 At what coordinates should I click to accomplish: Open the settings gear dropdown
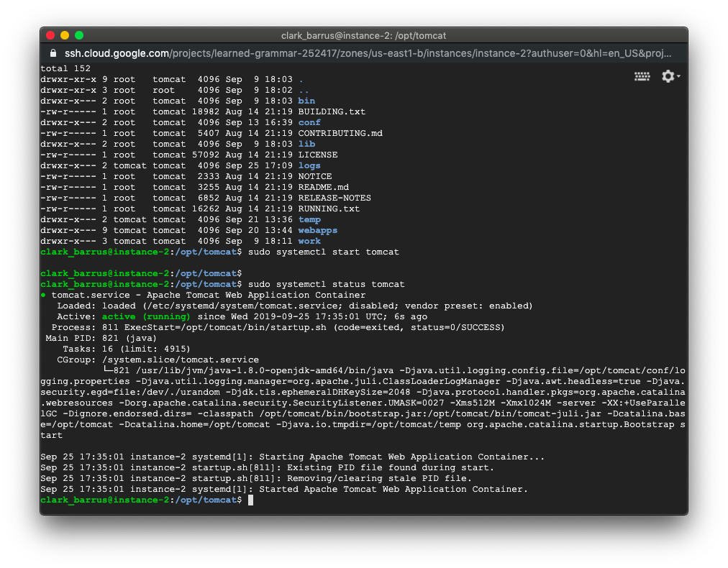pos(670,76)
